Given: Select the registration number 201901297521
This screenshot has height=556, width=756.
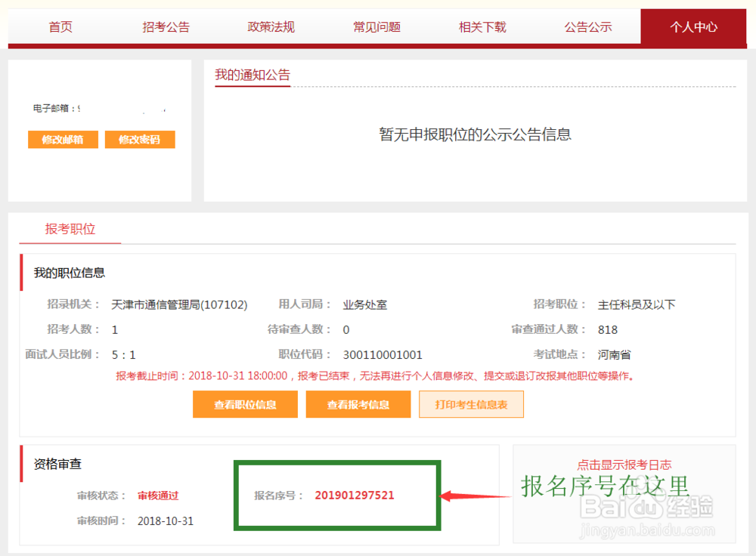Looking at the screenshot, I should 354,495.
